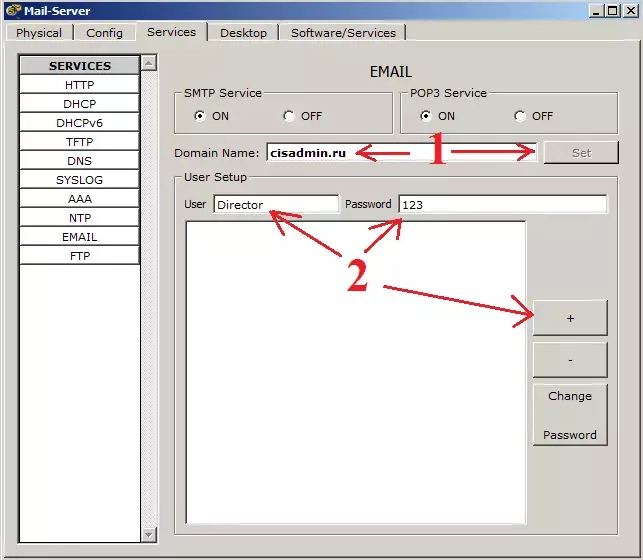Viewport: 643px width, 560px height.
Task: Switch to the Physical tab
Action: 39,33
